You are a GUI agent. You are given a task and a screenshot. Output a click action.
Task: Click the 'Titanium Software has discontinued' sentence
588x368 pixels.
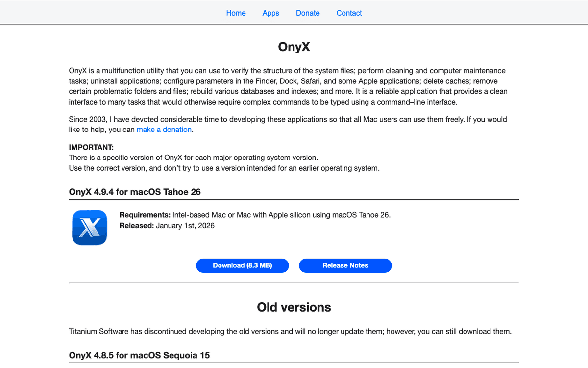point(290,331)
